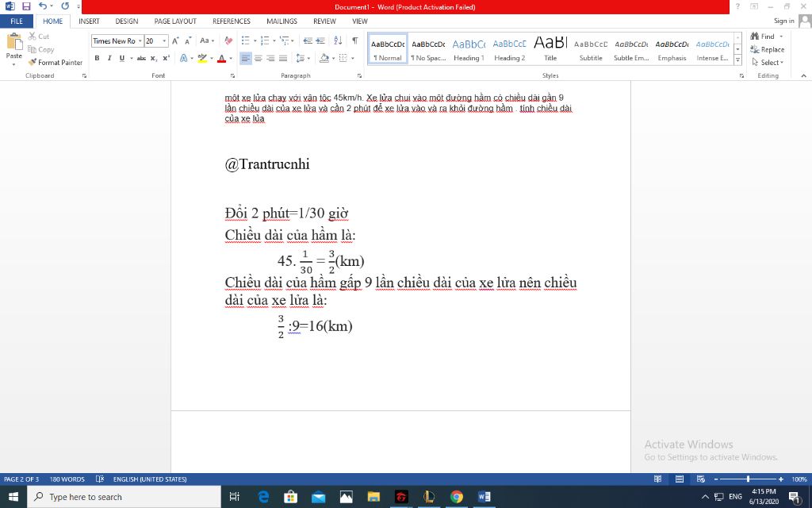Open the FILE tab
812x508 pixels.
17,21
